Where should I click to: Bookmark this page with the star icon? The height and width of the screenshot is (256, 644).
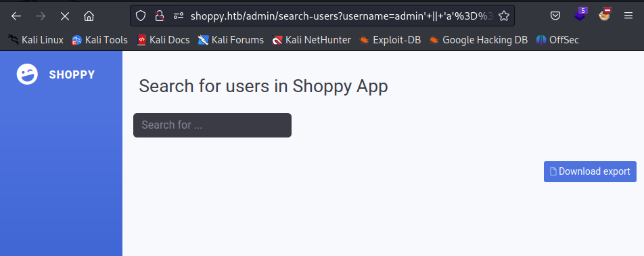pyautogui.click(x=503, y=16)
